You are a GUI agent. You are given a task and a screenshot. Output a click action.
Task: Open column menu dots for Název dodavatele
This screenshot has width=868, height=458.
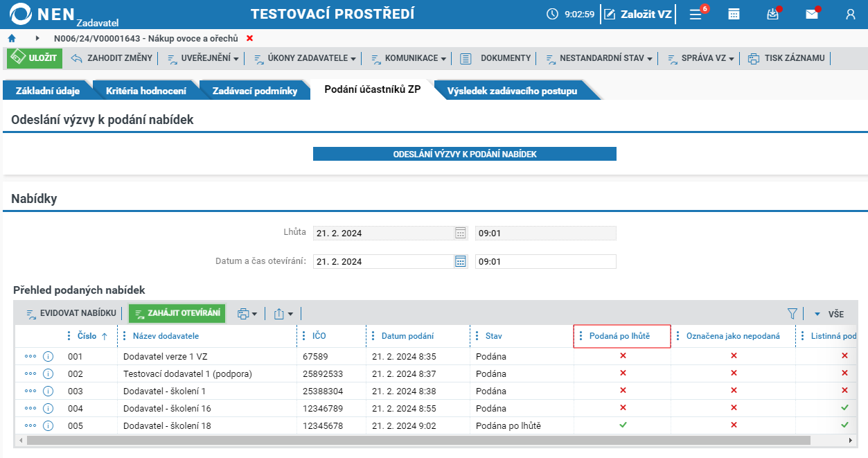[124, 336]
